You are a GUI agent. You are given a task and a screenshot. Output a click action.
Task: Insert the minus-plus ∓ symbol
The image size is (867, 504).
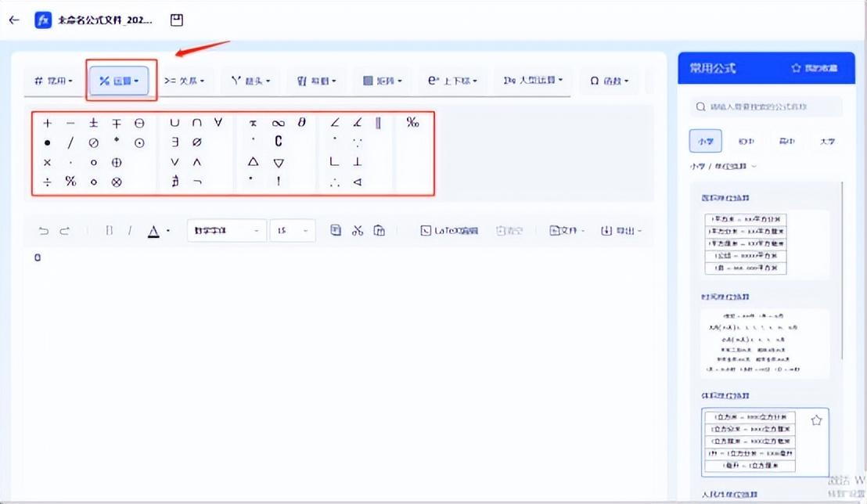116,123
